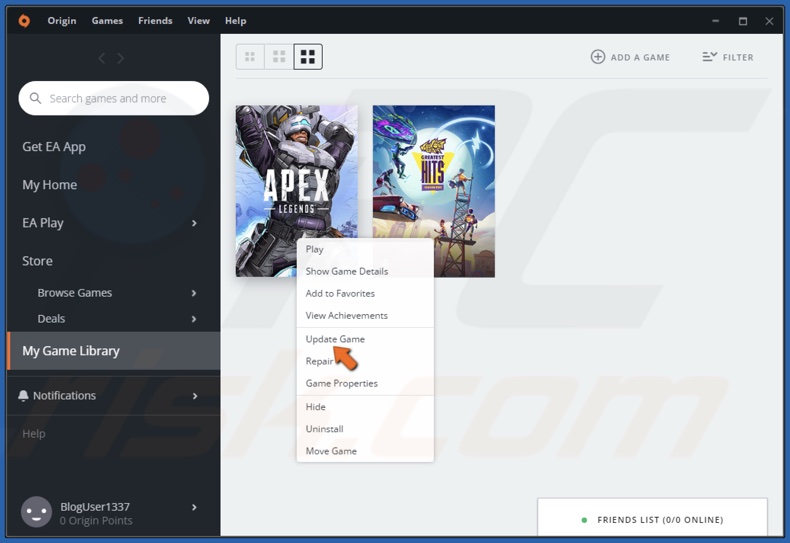The width and height of the screenshot is (790, 543).
Task: Open Notifications in sidebar
Action: [64, 396]
